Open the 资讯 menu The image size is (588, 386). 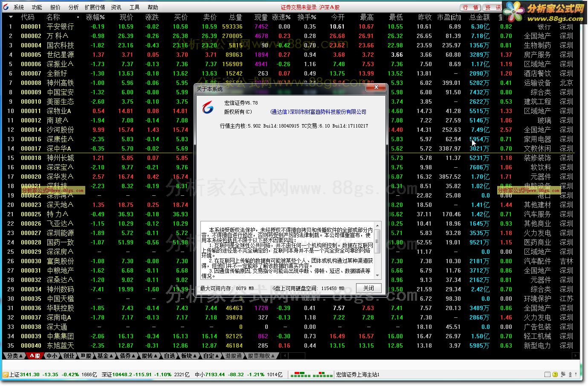tap(116, 7)
